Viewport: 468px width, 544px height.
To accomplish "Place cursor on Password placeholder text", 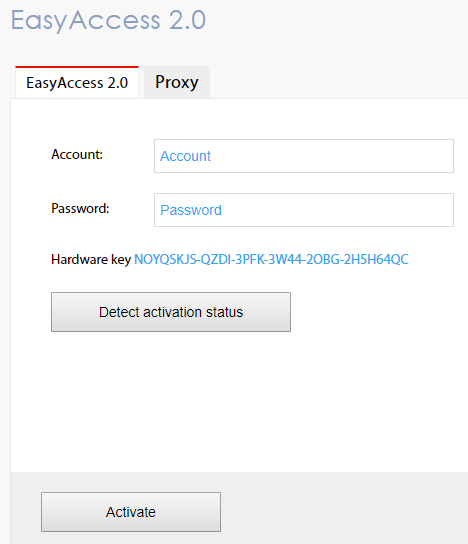I will (191, 210).
